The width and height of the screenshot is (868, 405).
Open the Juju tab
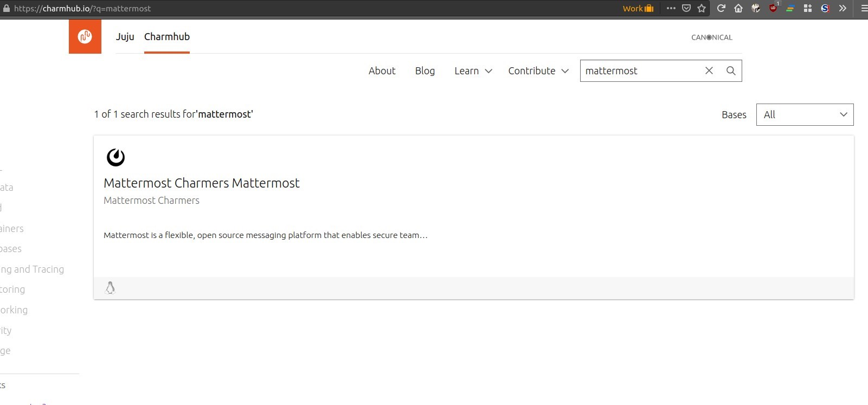(125, 36)
